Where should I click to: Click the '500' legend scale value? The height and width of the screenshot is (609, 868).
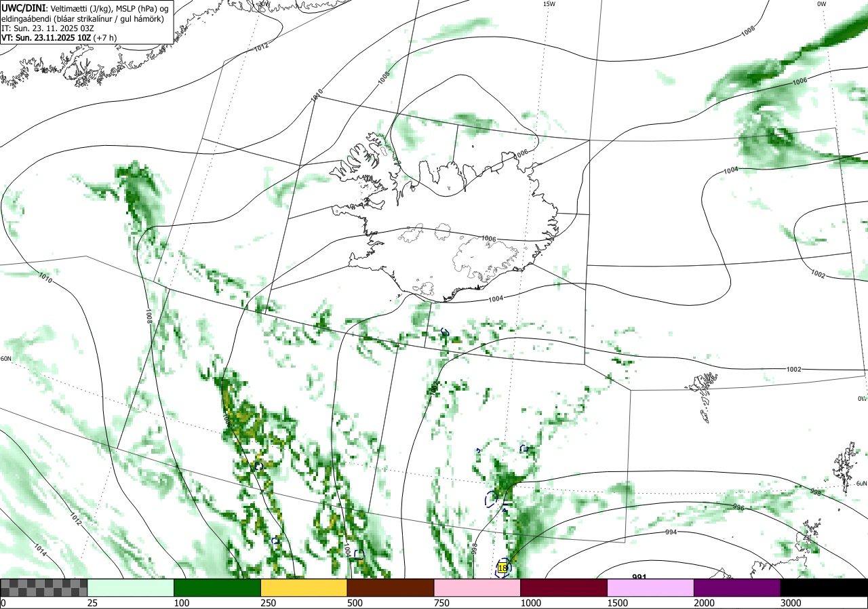[x=355, y=603]
